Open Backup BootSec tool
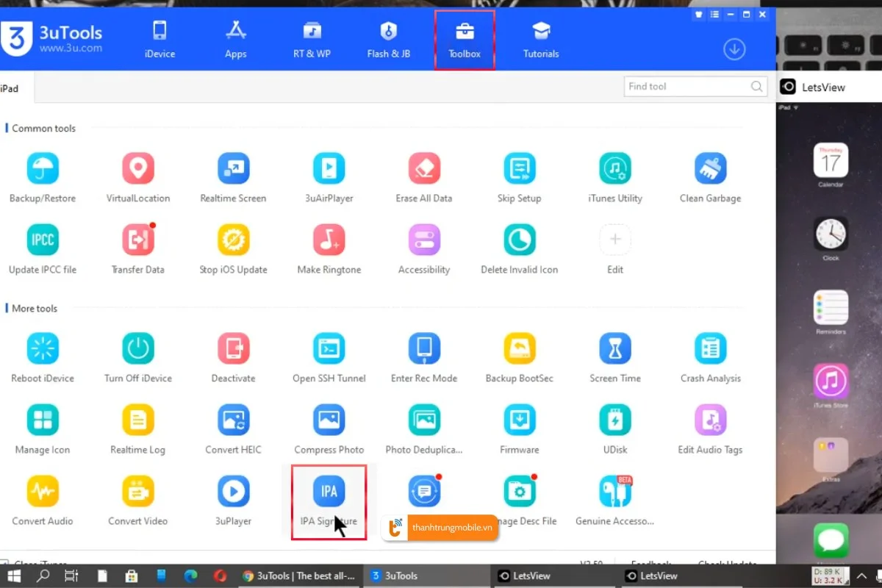This screenshot has height=588, width=882. (520, 348)
